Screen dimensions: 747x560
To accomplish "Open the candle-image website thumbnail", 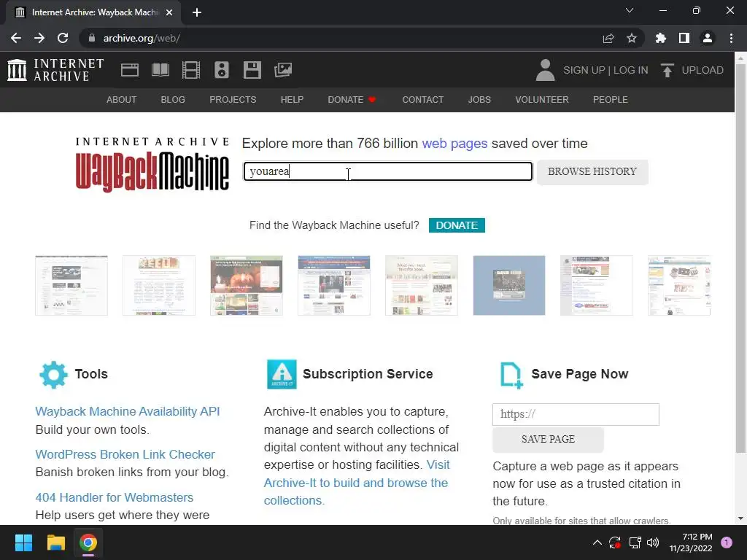I will [247, 285].
